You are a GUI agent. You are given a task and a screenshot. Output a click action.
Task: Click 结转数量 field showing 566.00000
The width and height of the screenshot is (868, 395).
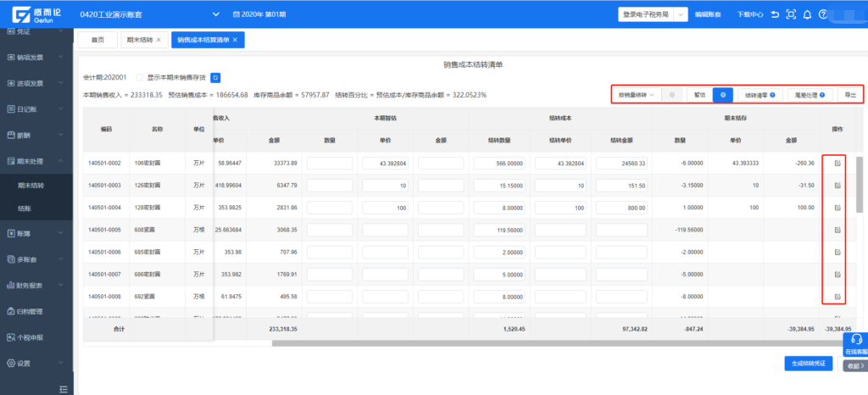coord(498,164)
